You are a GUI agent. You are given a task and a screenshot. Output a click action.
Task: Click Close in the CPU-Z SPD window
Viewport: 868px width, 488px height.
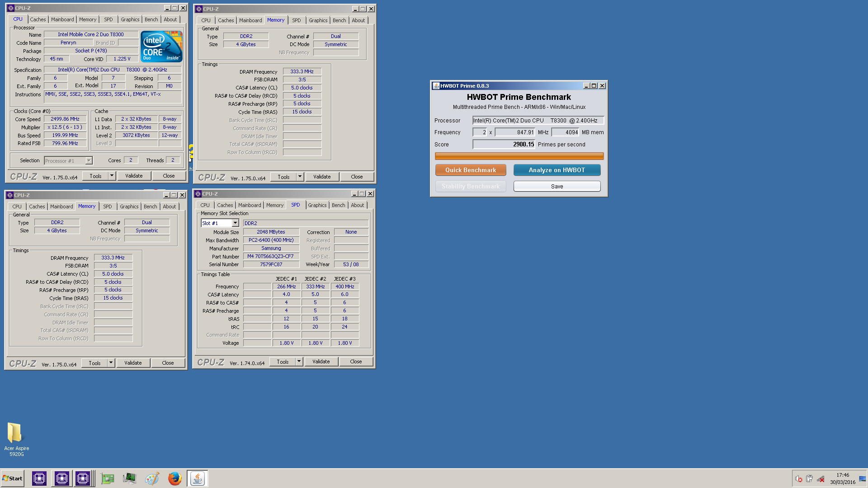coord(356,361)
